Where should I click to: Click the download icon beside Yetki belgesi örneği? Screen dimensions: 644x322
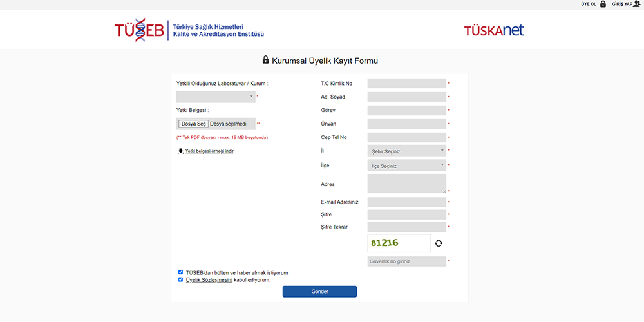(180, 151)
